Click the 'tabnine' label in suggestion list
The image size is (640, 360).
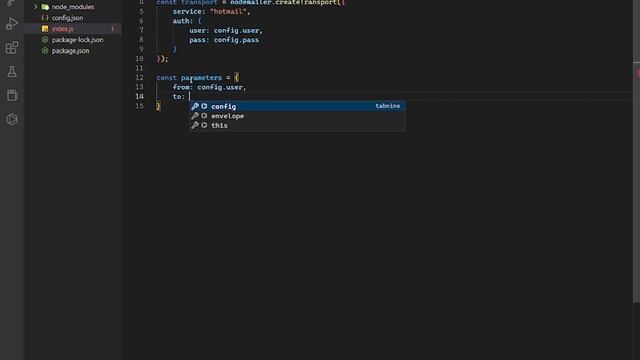[388, 106]
